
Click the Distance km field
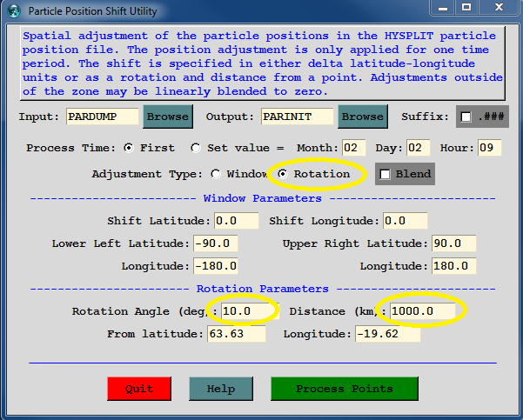423,311
